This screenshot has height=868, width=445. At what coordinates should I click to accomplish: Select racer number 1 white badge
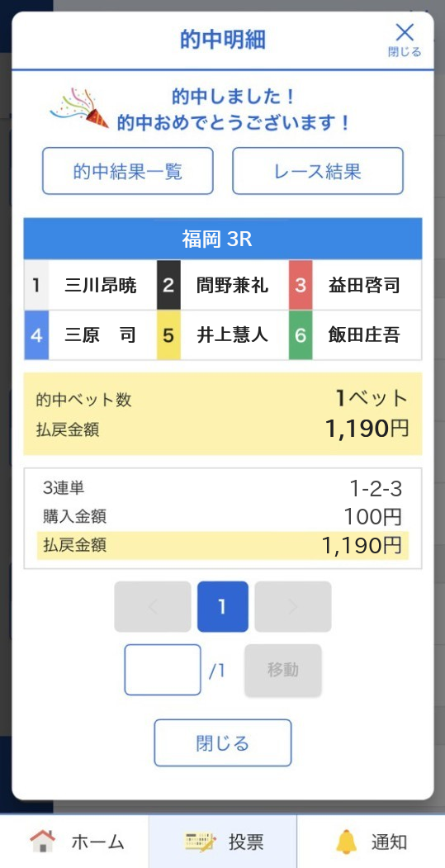(x=36, y=286)
